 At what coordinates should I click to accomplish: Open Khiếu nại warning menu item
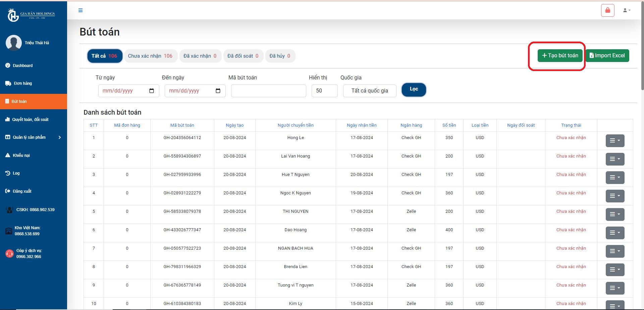click(21, 156)
